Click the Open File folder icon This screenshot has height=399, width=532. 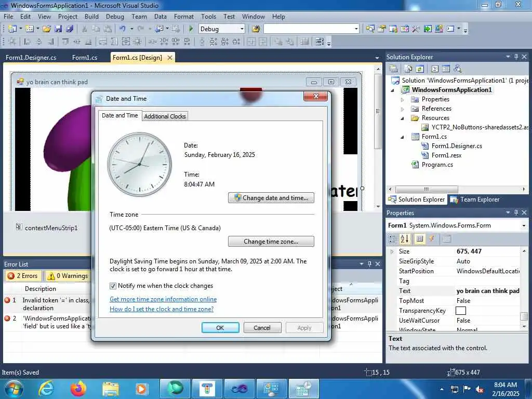coord(46,29)
